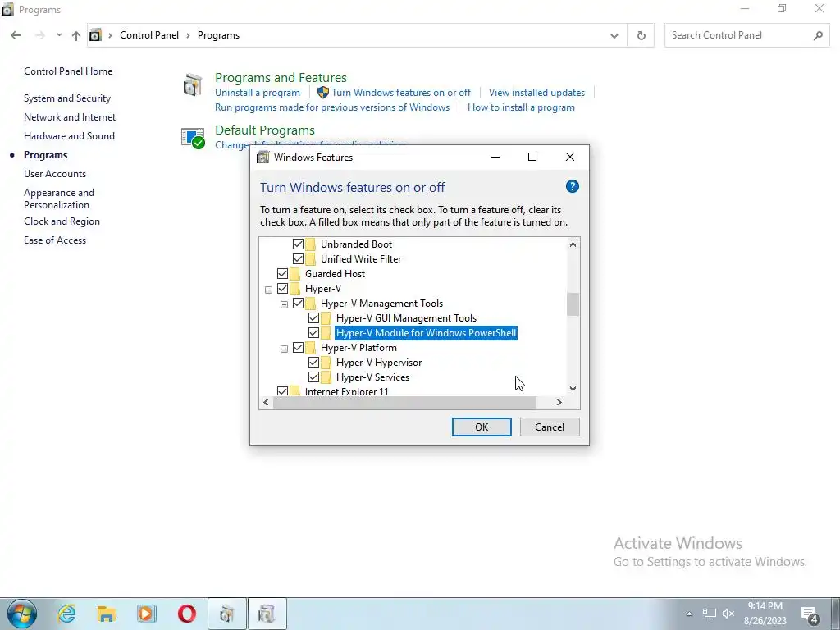Viewport: 840px width, 630px height.
Task: Click How to install a program
Action: (521, 107)
